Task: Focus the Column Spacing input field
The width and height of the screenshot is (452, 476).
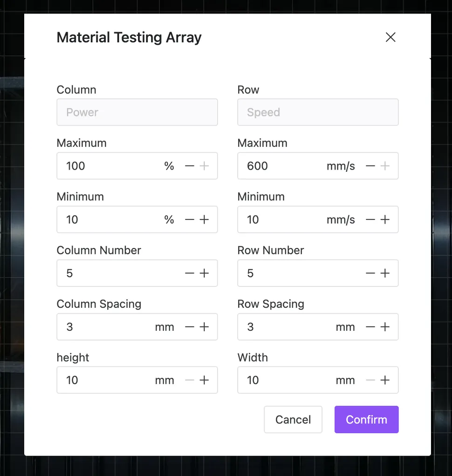Action: (x=107, y=327)
